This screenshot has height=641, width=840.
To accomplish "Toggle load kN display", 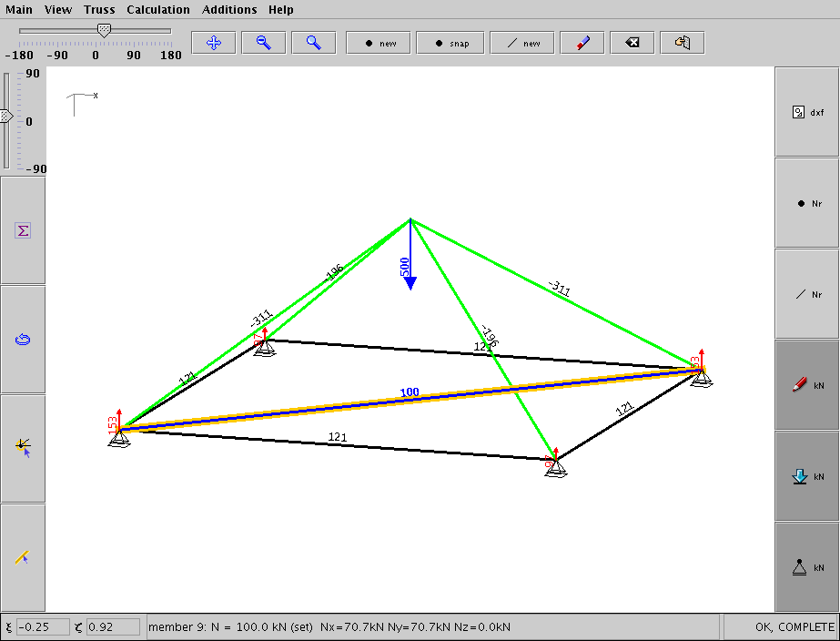I will point(806,476).
